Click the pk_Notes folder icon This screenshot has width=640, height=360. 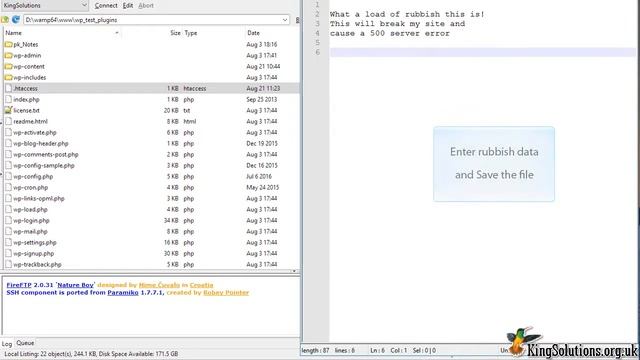coord(8,44)
